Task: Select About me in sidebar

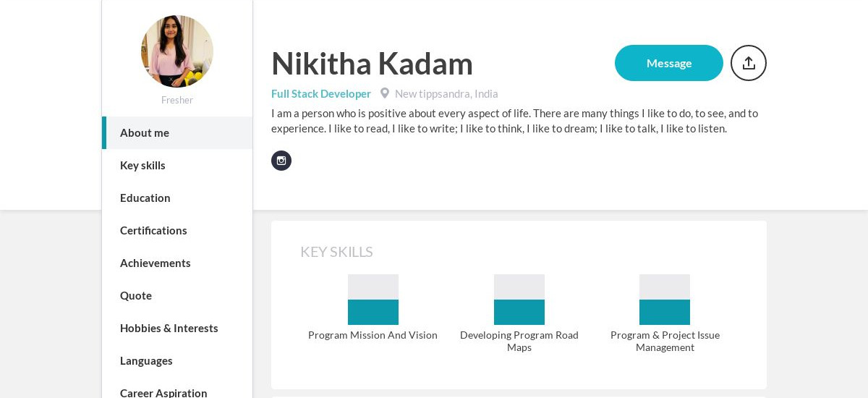Action: [177, 132]
